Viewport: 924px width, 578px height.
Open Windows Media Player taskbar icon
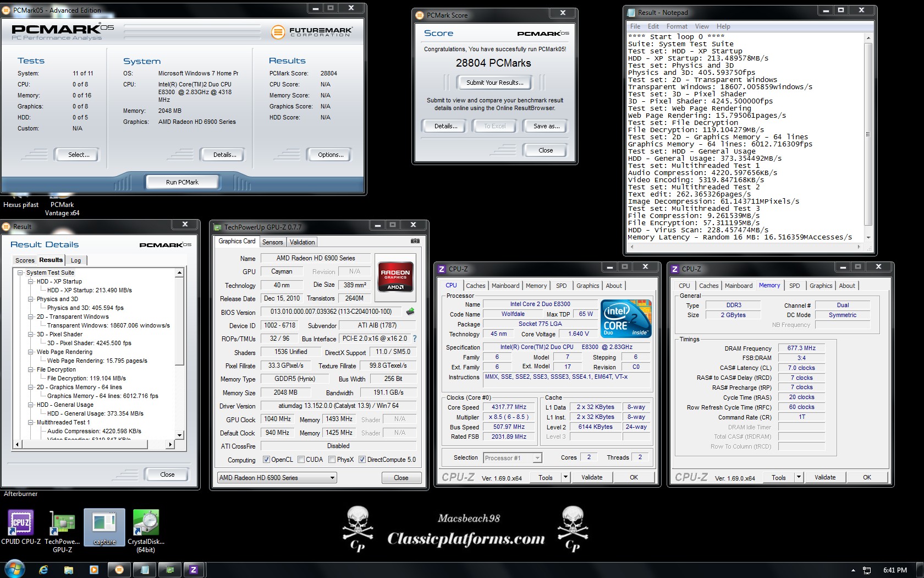point(94,570)
